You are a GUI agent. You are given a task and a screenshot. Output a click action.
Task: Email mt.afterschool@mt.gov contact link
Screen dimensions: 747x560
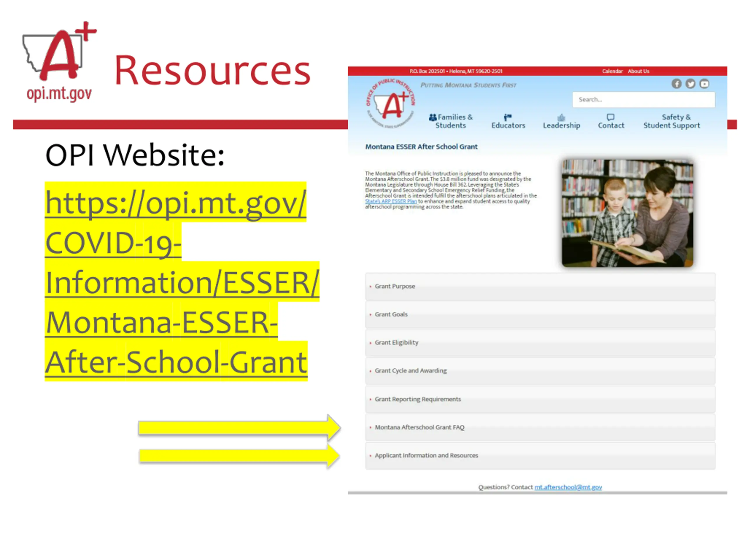coord(568,487)
